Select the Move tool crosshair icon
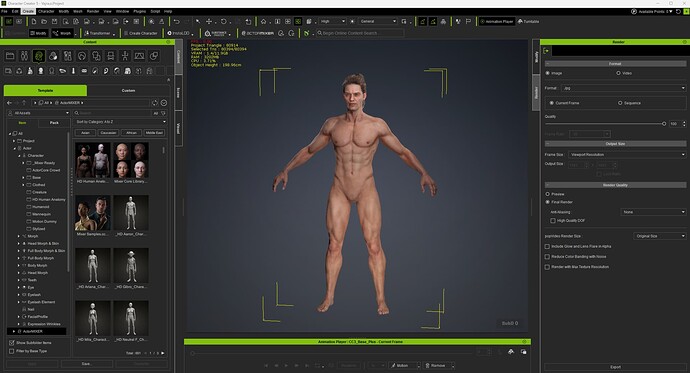 click(x=209, y=21)
